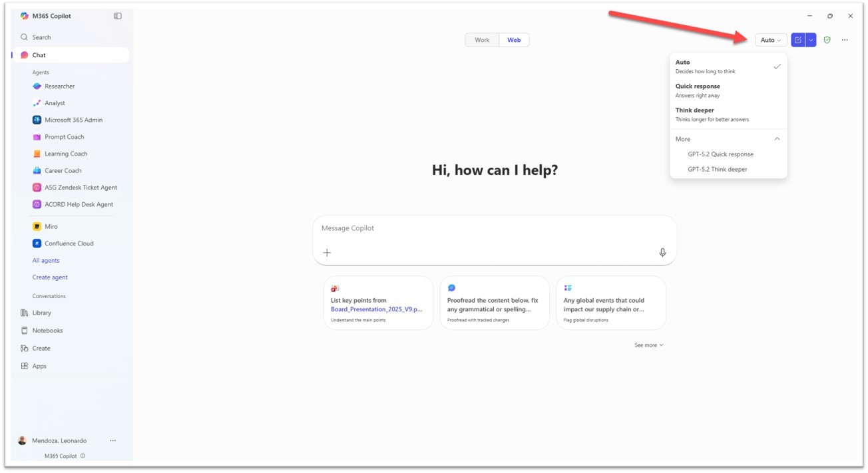Collapse the sidebar using the panel icon

point(118,16)
